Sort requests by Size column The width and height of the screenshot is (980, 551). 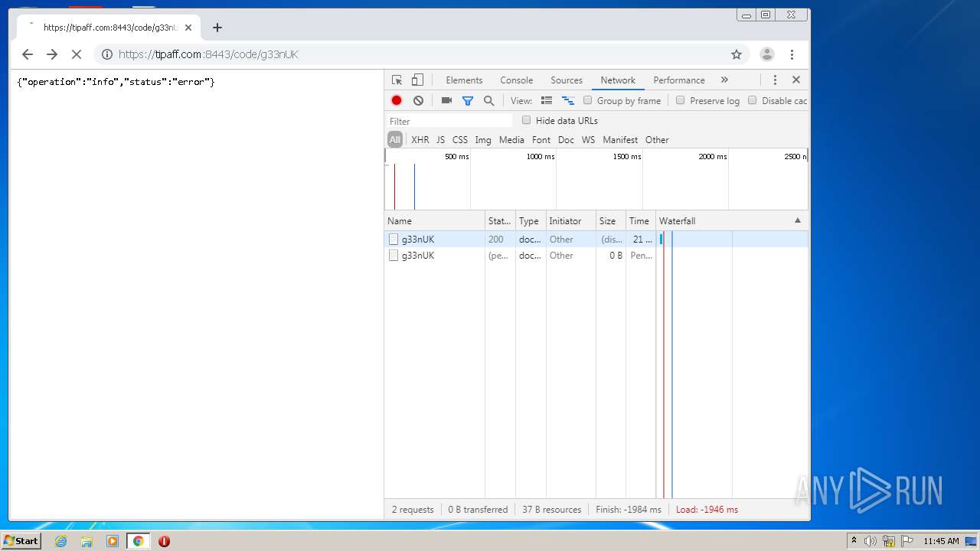[610, 220]
